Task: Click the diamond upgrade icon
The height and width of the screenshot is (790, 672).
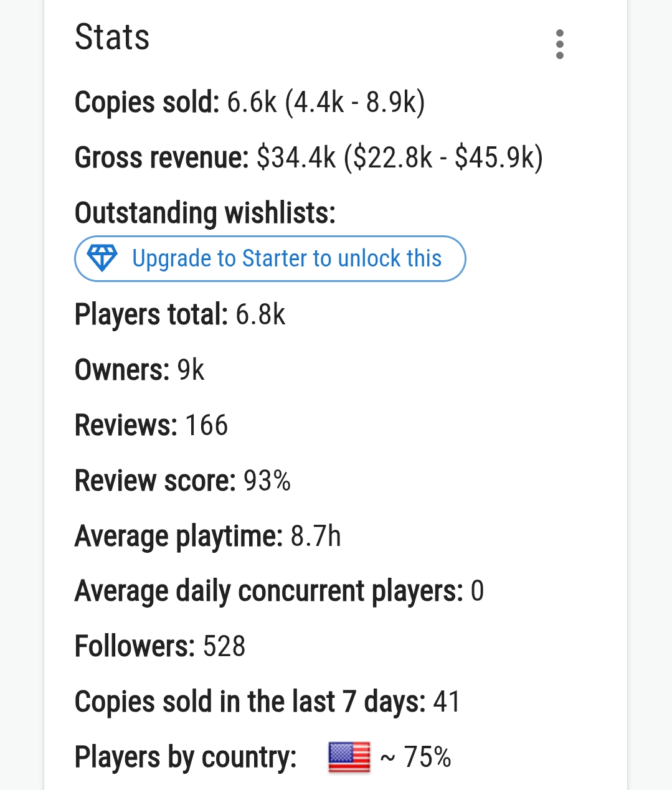Action: (x=102, y=258)
